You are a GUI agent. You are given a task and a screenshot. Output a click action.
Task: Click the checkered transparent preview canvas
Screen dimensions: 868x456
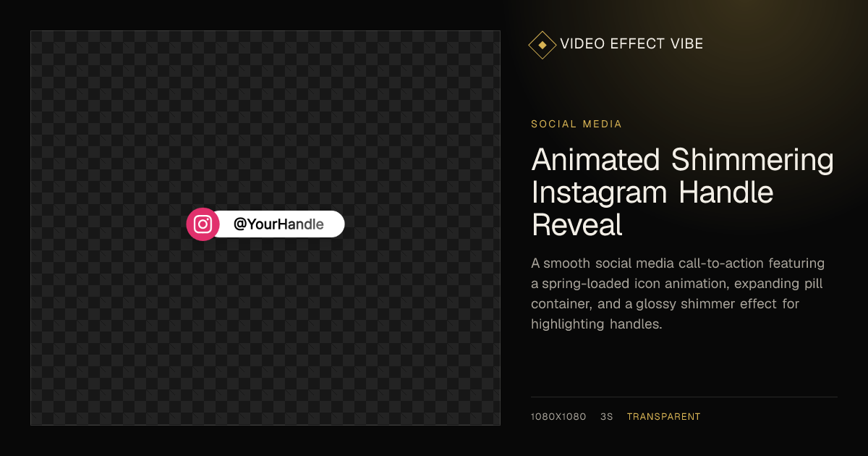[x=265, y=228]
